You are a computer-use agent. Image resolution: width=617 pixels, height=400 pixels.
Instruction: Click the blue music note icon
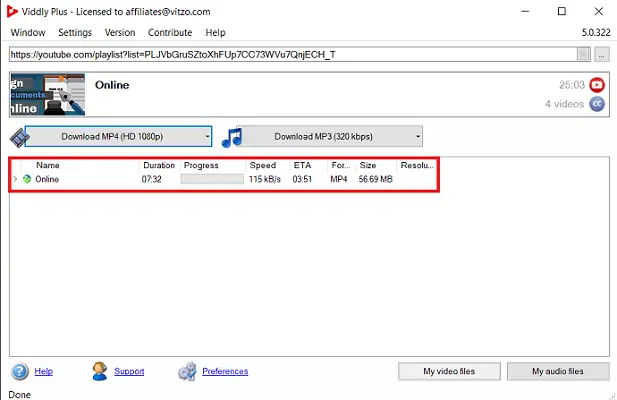[x=232, y=136]
